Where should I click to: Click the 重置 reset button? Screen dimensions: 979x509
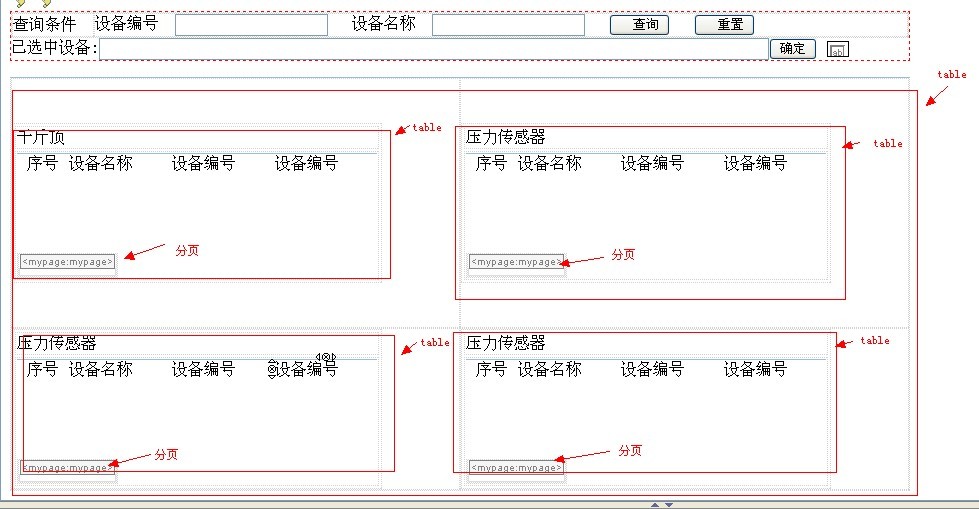click(724, 25)
